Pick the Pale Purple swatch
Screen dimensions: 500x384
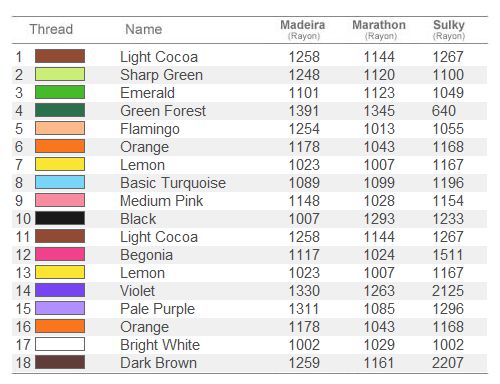[60, 308]
